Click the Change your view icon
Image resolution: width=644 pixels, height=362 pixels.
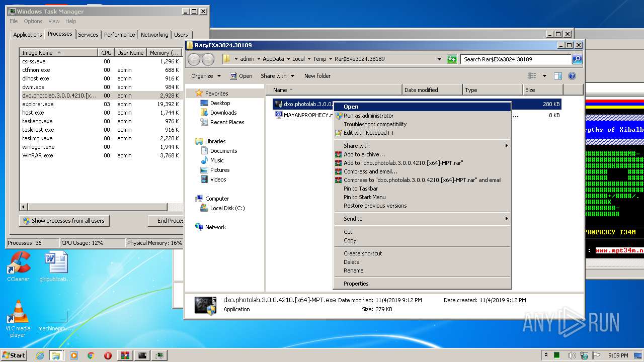click(x=532, y=76)
